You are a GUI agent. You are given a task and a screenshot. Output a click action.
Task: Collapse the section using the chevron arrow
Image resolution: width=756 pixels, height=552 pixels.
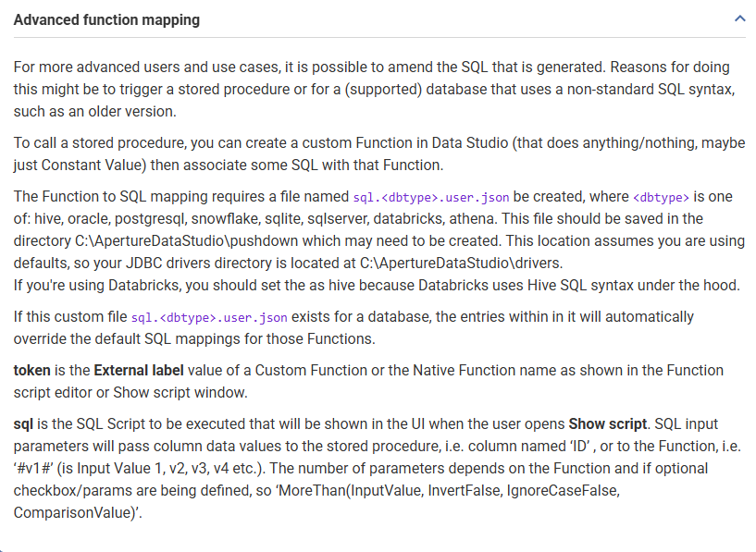click(739, 19)
